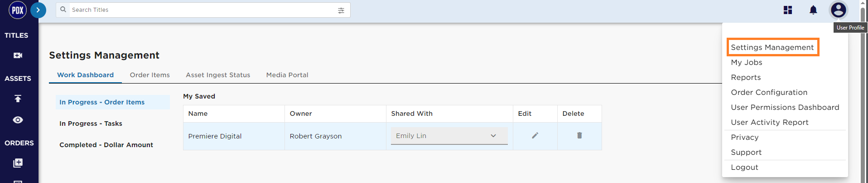Open the Shared With Emily Lin dropdown
The image size is (868, 183).
pos(449,136)
